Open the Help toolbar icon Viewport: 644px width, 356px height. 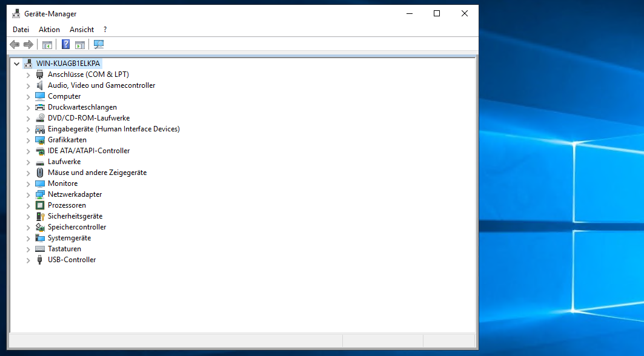point(65,44)
